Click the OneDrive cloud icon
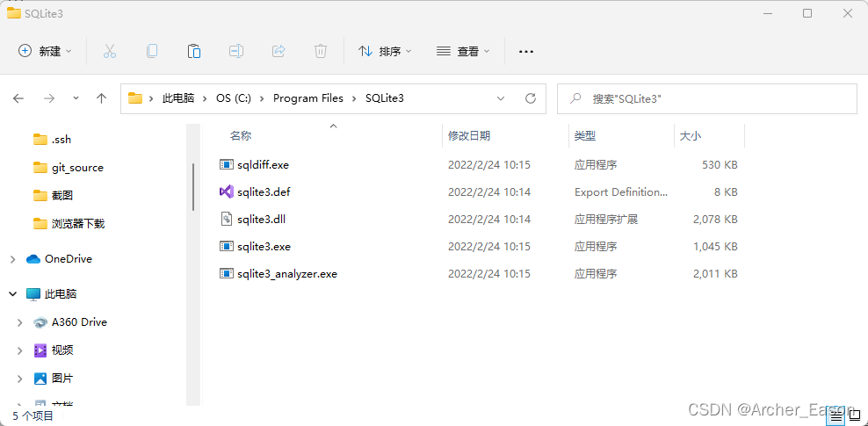 click(x=33, y=259)
